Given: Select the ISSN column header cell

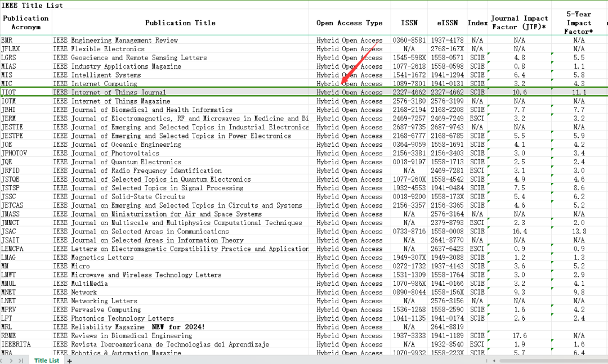Looking at the screenshot, I should (409, 23).
